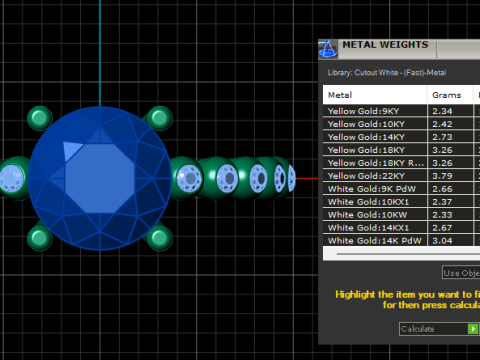The image size is (480, 360).
Task: Select the Yellow Gold:22KY row
Action: click(401, 176)
